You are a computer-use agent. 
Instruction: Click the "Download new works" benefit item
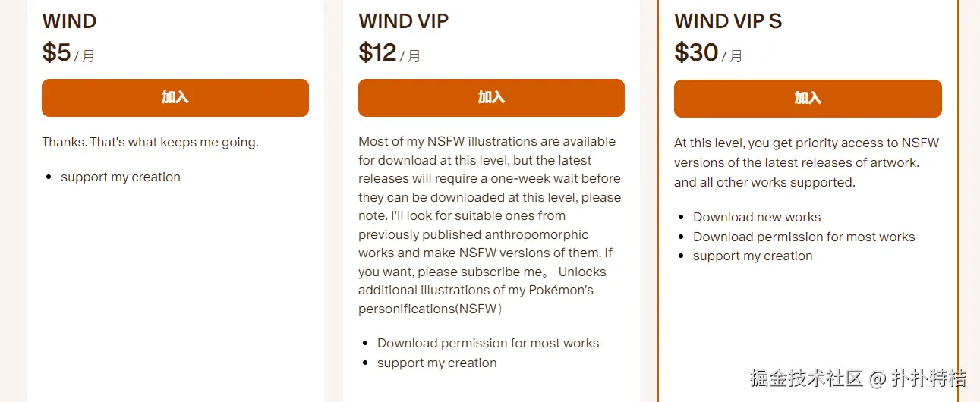757,217
